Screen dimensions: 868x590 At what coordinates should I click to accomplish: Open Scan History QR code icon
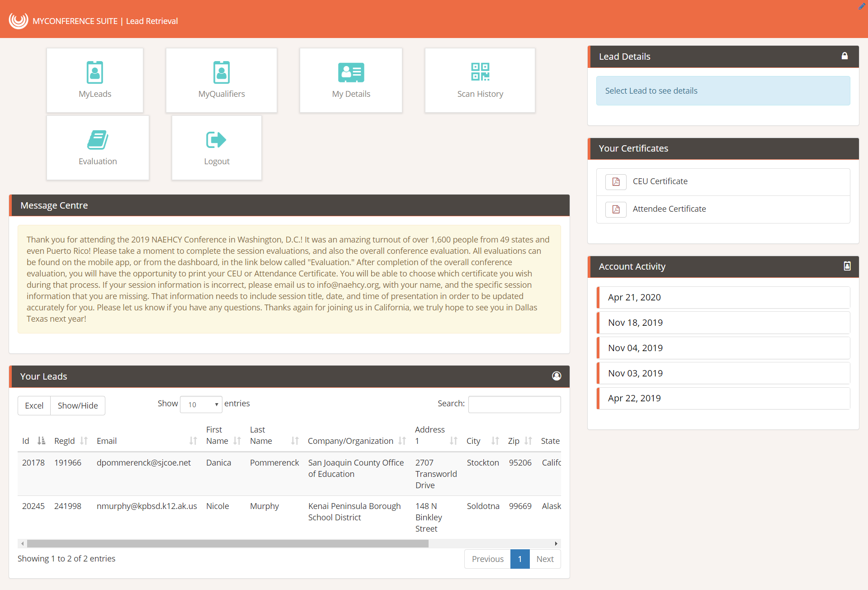pyautogui.click(x=480, y=72)
